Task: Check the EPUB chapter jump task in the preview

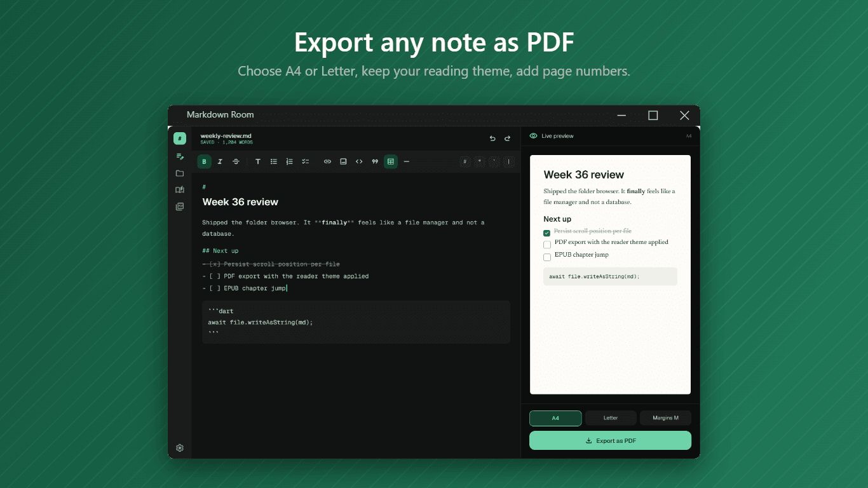Action: pos(547,257)
